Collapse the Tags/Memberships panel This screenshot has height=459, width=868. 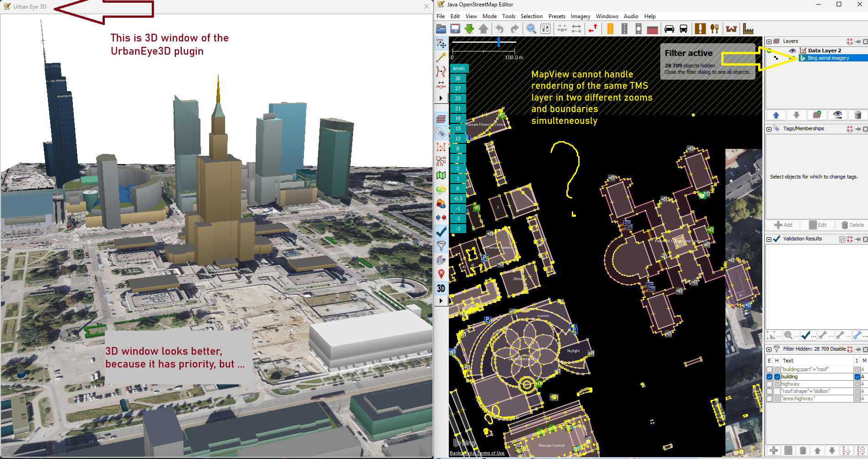pos(769,129)
